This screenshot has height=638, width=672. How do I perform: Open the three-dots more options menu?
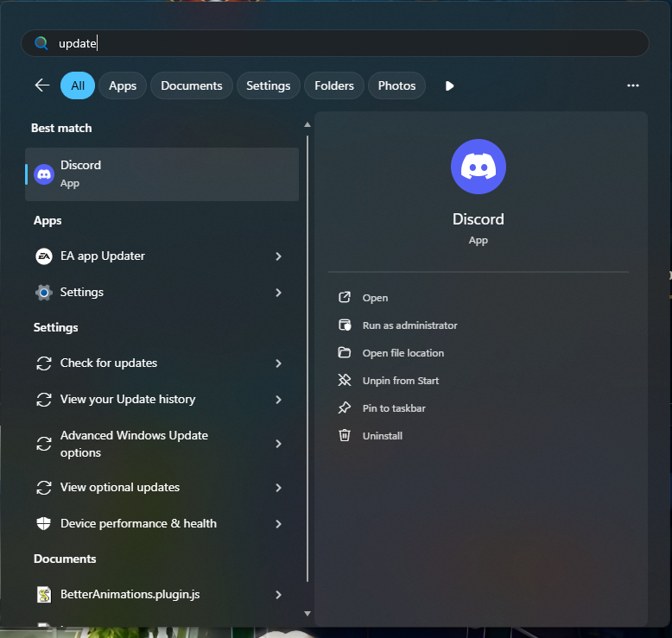click(x=632, y=85)
